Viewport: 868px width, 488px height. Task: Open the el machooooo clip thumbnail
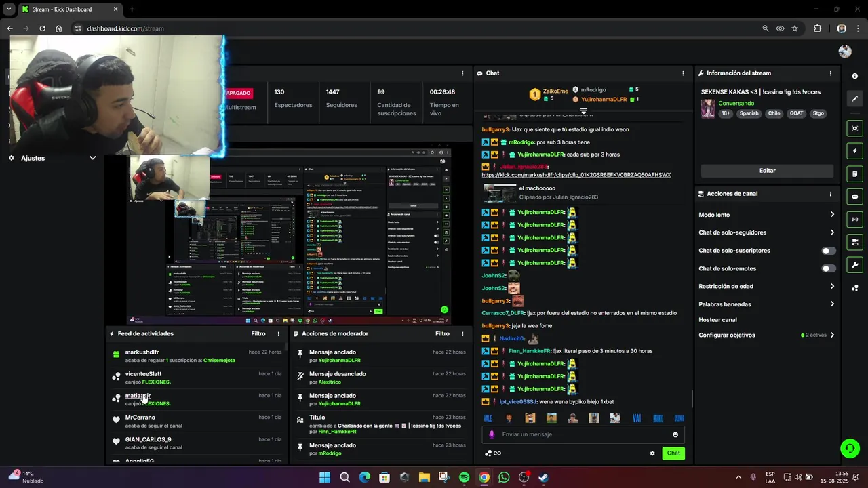[500, 193]
